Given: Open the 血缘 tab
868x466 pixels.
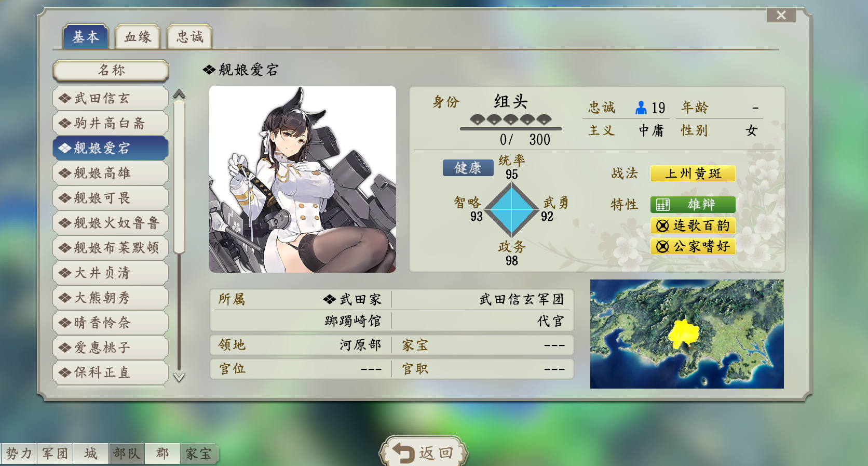Looking at the screenshot, I should (138, 37).
